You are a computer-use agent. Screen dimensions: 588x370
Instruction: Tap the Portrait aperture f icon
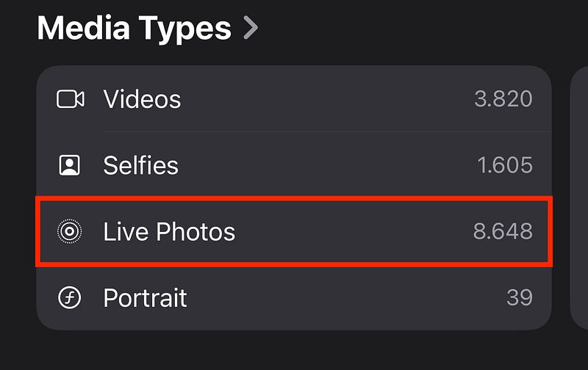70,298
